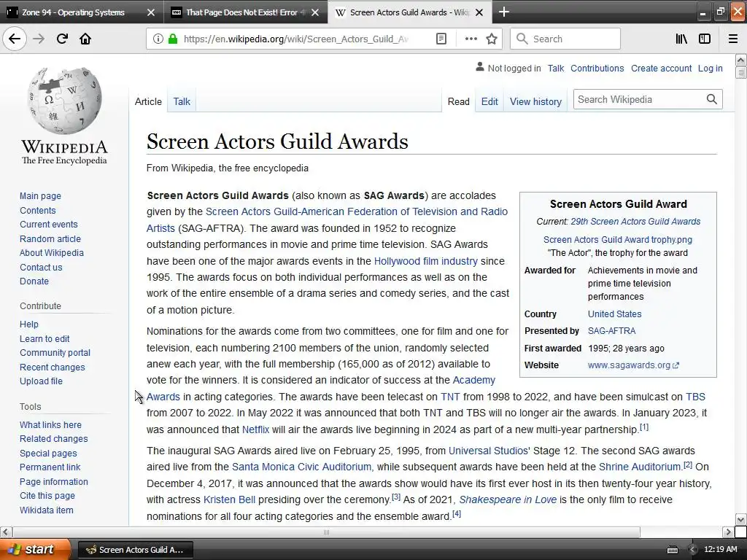The height and width of the screenshot is (560, 747).
Task: Go back with the browser back arrow
Action: (15, 39)
